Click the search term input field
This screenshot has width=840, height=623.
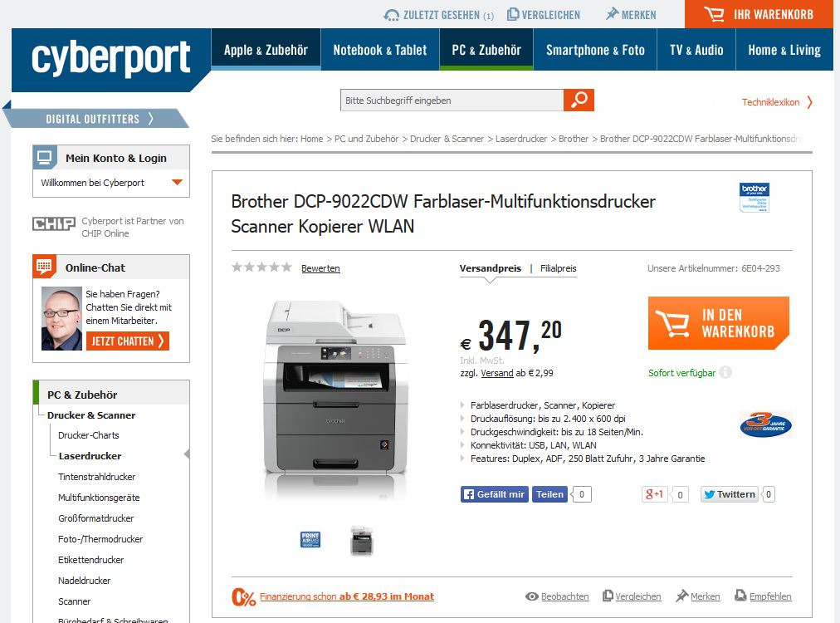[x=452, y=101]
